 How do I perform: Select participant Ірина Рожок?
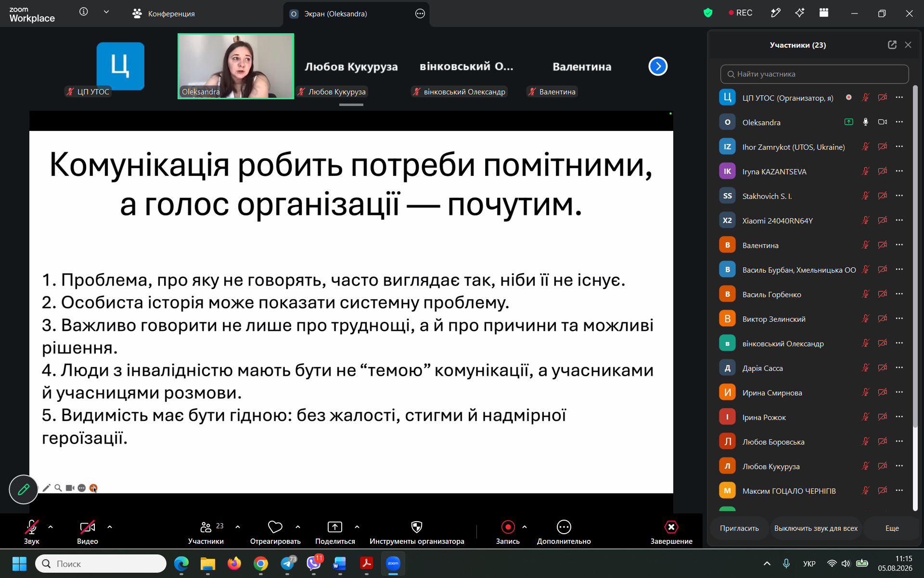pyautogui.click(x=811, y=417)
